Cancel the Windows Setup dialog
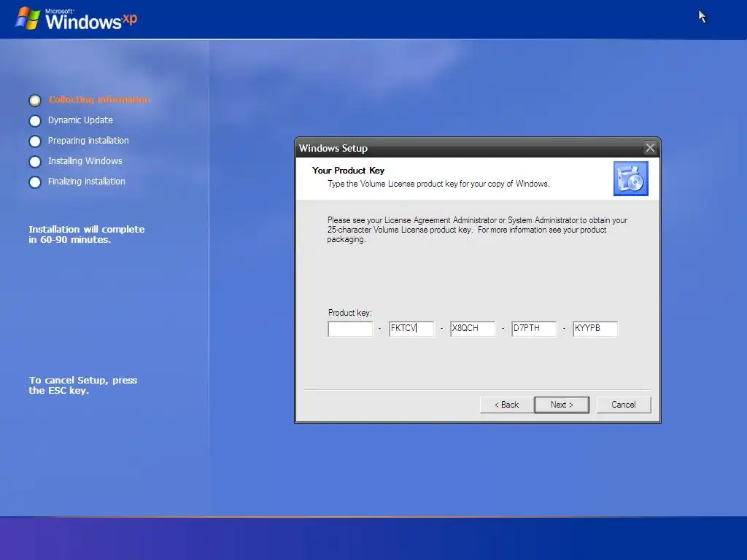 coord(624,405)
